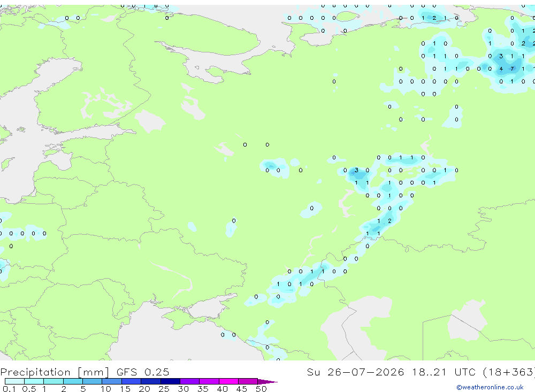Click the purple arrow tip ending the legend

click(x=267, y=381)
